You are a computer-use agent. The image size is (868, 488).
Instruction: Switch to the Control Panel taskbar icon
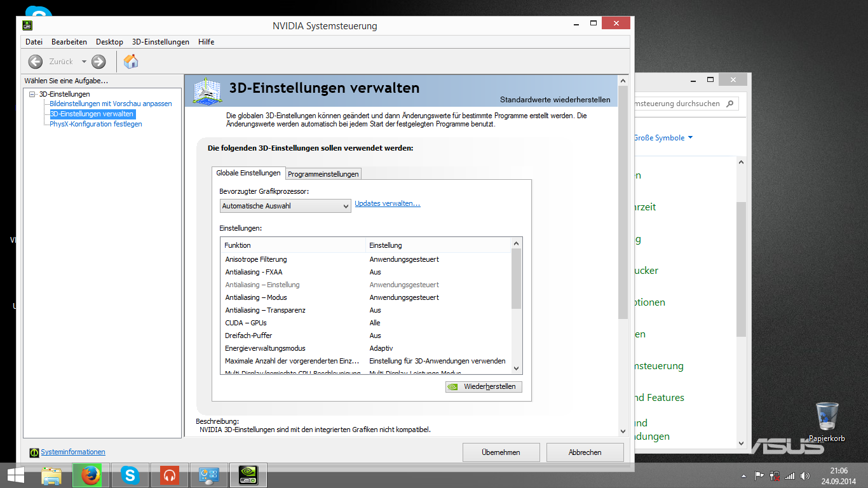pyautogui.click(x=208, y=475)
